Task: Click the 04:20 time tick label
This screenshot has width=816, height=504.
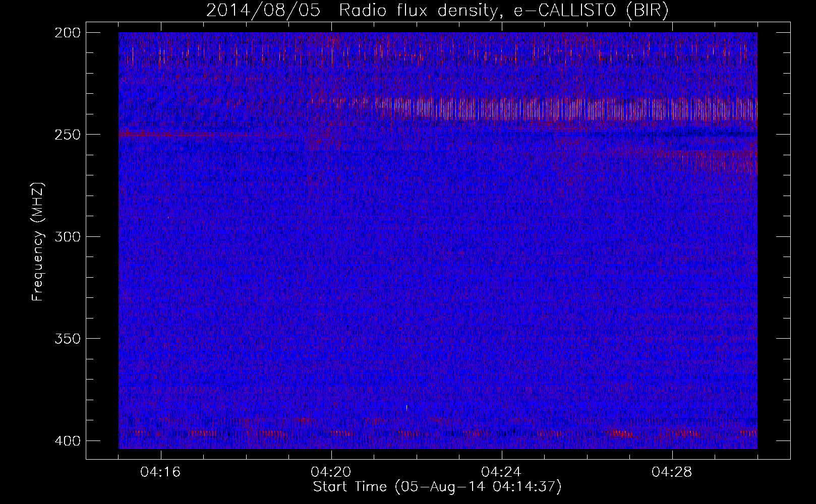Action: [331, 472]
